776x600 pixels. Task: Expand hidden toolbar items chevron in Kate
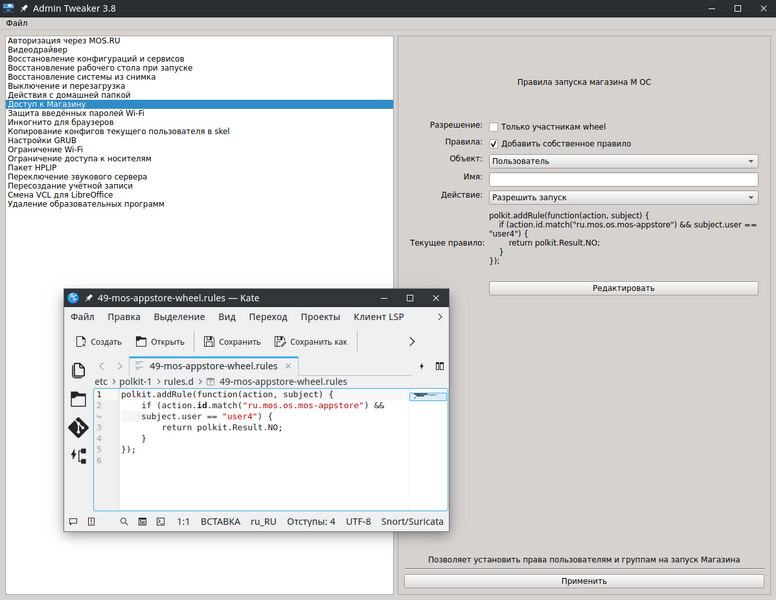(x=412, y=341)
